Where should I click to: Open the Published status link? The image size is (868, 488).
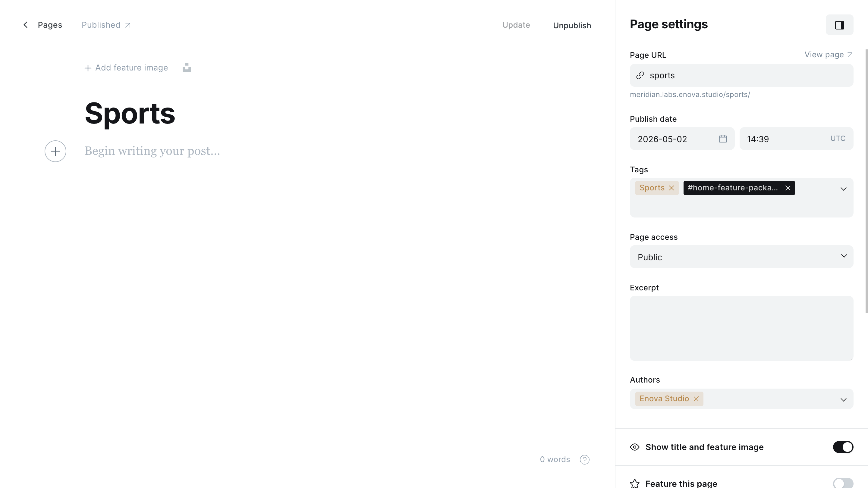[106, 25]
